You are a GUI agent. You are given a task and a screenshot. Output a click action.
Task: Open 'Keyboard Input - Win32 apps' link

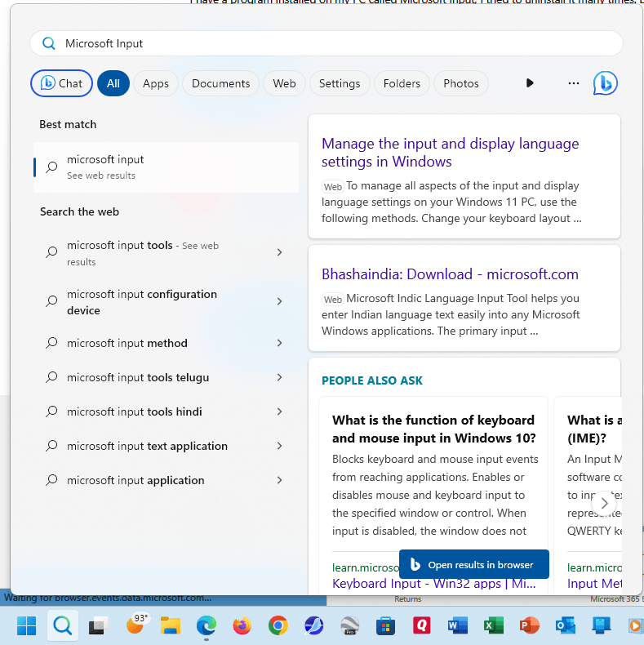tap(434, 583)
